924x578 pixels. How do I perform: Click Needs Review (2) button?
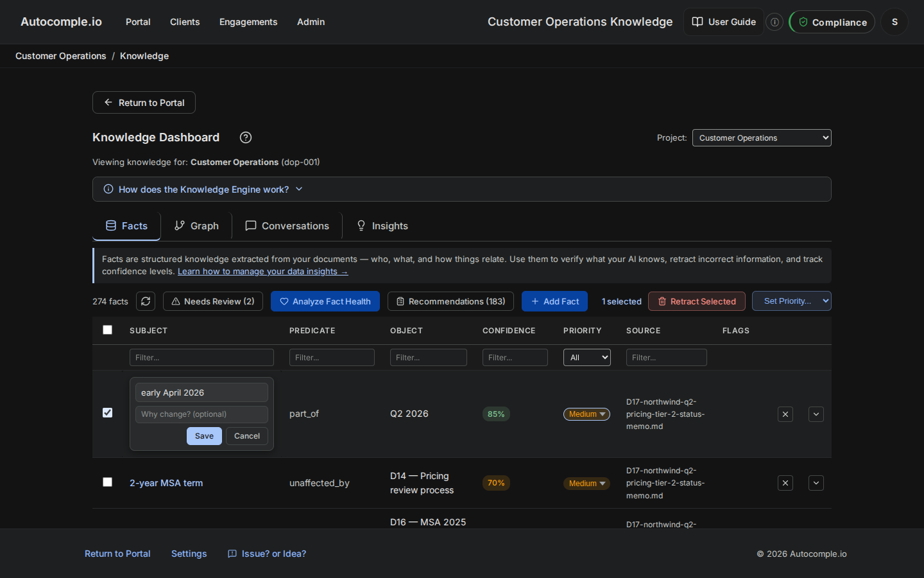click(x=213, y=301)
